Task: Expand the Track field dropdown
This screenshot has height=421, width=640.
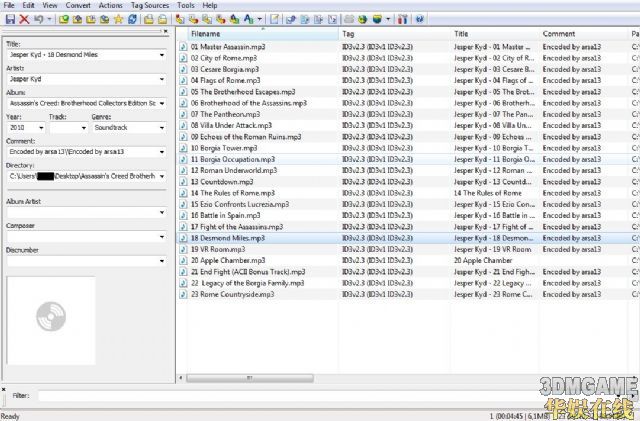Action: click(x=84, y=128)
